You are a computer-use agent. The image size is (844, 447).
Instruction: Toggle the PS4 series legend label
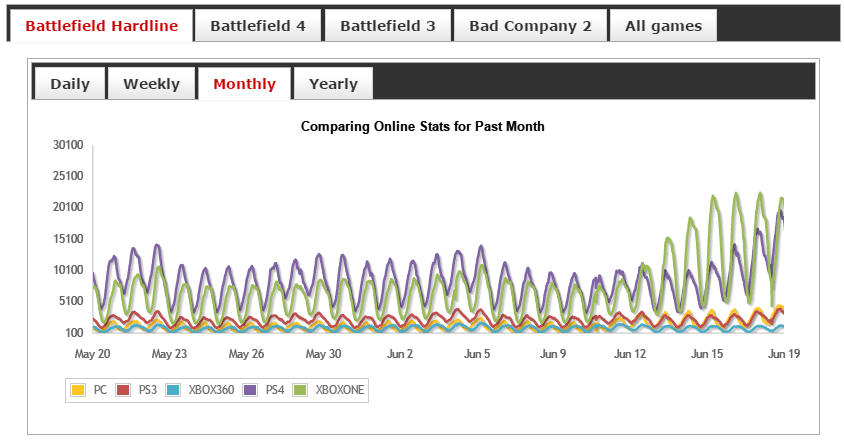pos(273,390)
